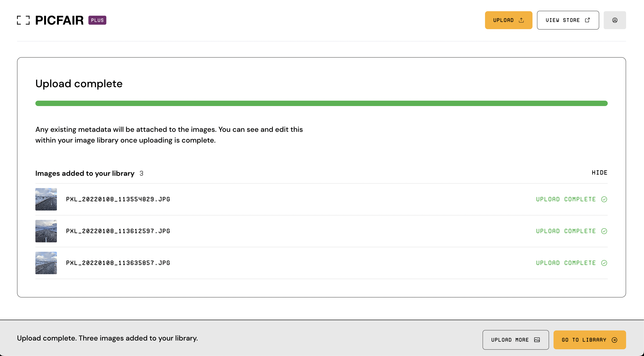Open thumbnail for PXL_20220108_113554829.JPG
Image resolution: width=644 pixels, height=356 pixels.
[46, 199]
